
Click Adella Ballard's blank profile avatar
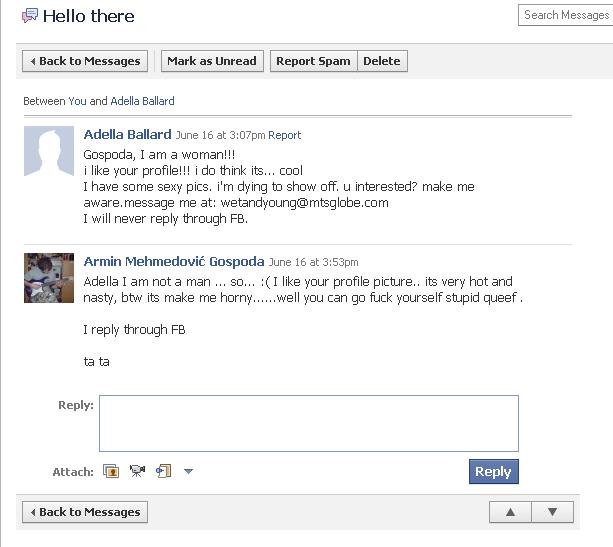click(x=49, y=151)
